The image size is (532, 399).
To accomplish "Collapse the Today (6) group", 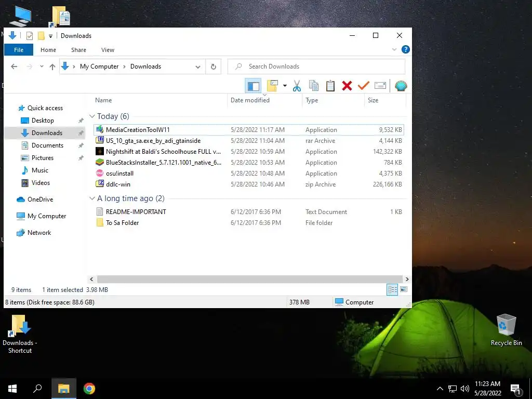I will tap(92, 116).
